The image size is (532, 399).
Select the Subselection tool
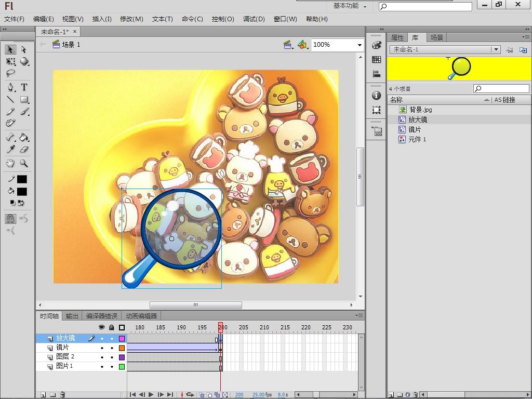(x=24, y=49)
